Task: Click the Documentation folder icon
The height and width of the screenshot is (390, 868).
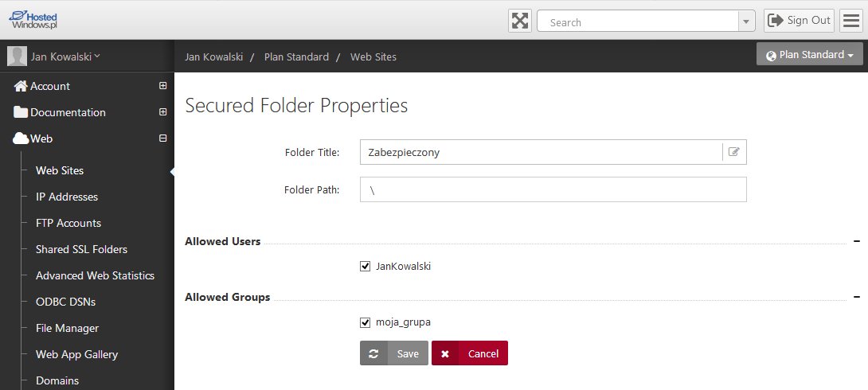Action: coord(21,112)
